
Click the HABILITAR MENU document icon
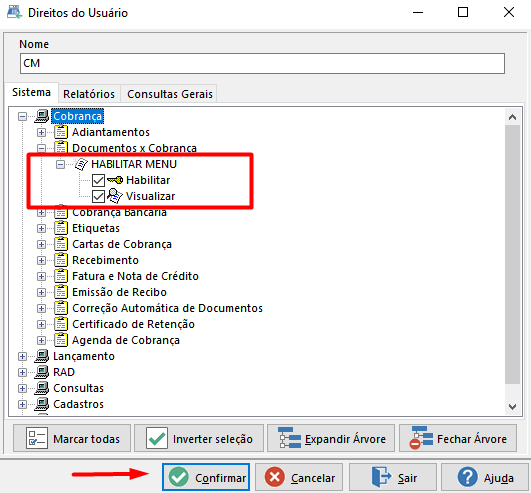[81, 164]
